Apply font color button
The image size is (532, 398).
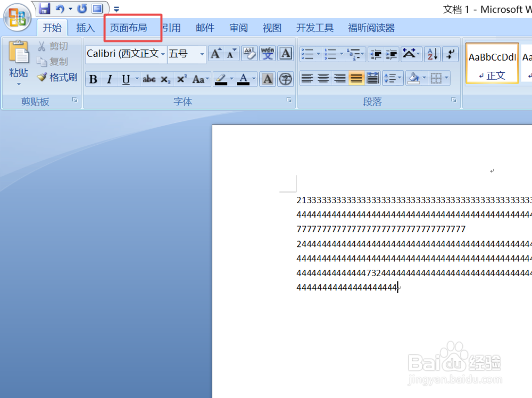click(x=243, y=79)
